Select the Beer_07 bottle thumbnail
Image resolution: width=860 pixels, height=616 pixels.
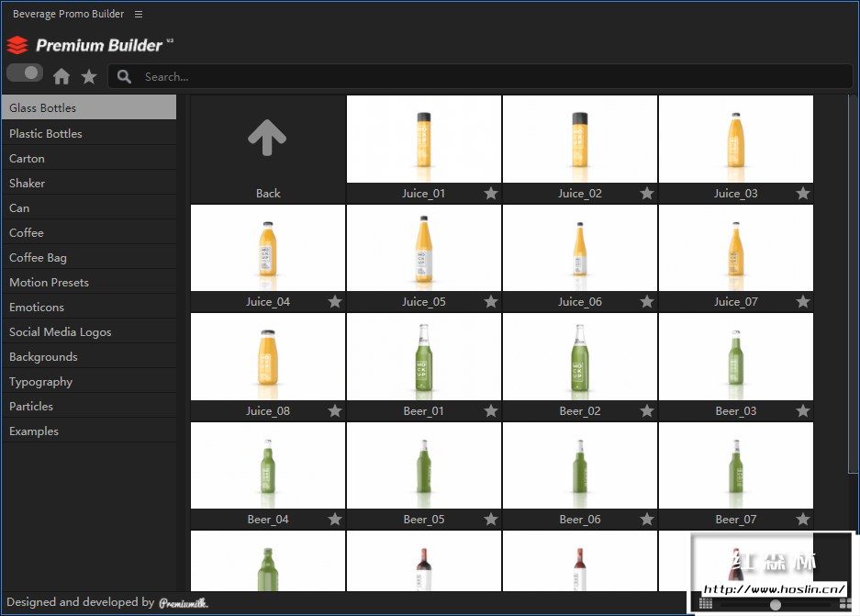click(736, 465)
